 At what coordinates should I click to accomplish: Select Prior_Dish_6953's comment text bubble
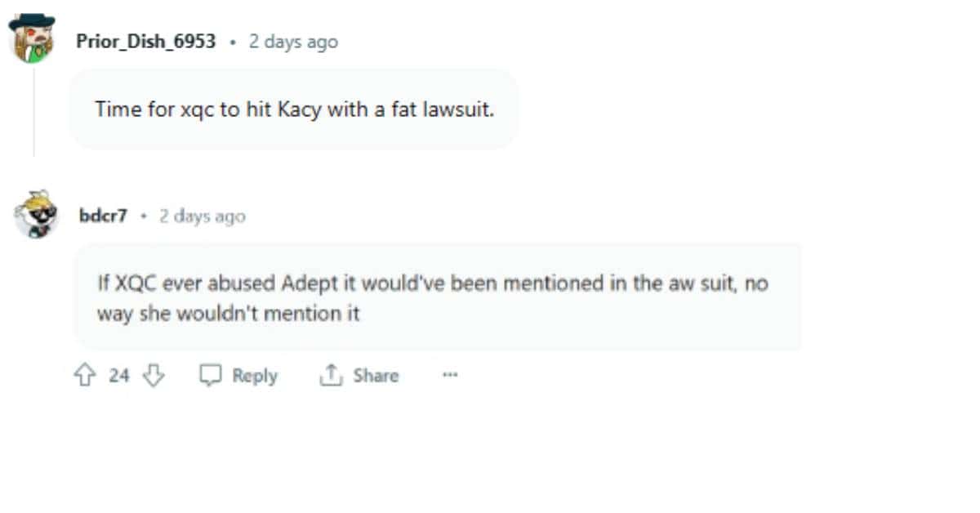(294, 109)
